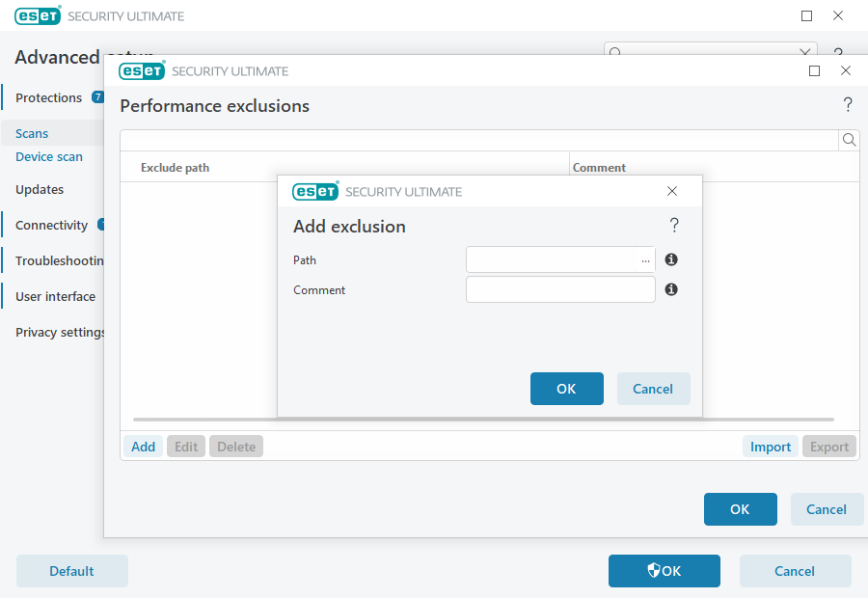The image size is (868, 598).
Task: Click the horizontal scrollbar of the exclusions list
Action: point(483,420)
